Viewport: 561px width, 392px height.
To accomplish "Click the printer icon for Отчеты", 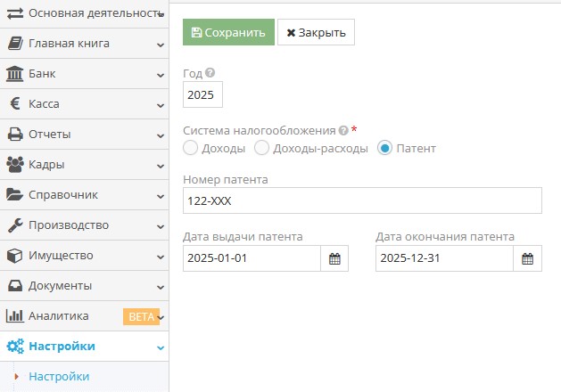I will 15,135.
